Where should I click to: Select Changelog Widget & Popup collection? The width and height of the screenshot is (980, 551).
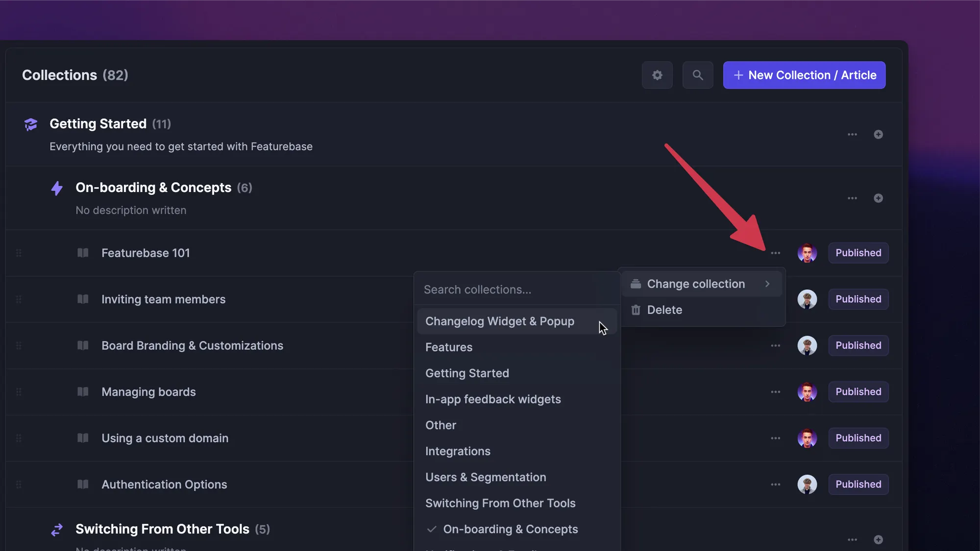coord(516,321)
